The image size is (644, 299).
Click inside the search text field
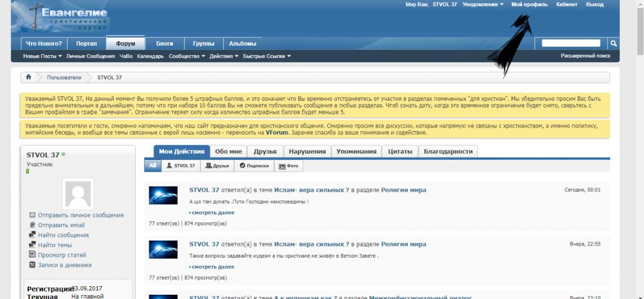click(571, 43)
